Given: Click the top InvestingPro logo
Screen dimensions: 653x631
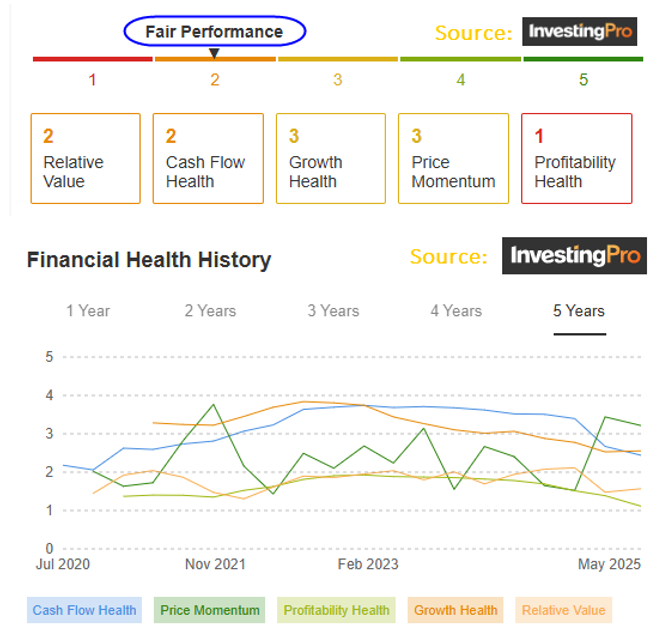Looking at the screenshot, I should (x=580, y=31).
